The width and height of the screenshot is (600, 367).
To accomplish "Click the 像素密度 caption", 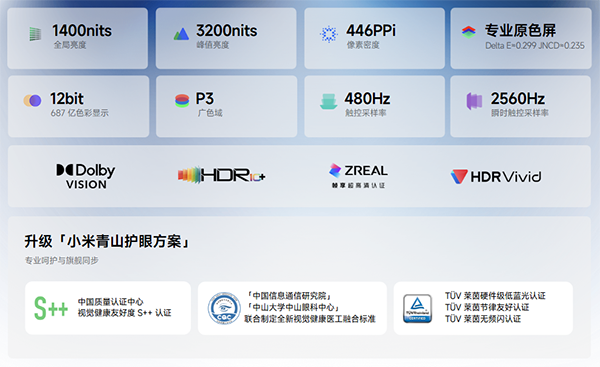I will [x=363, y=45].
